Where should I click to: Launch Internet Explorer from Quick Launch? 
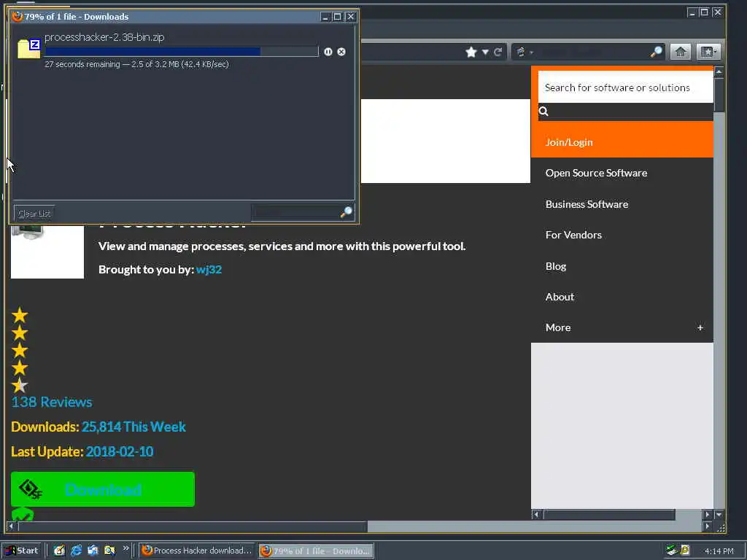point(76,551)
